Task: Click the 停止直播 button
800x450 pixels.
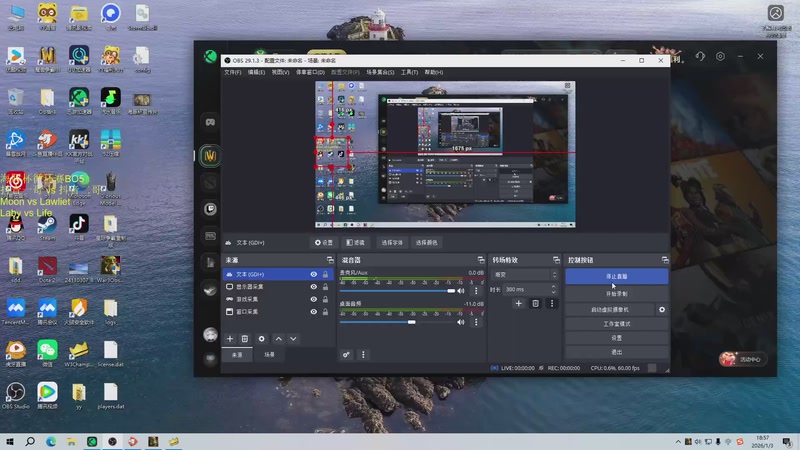Action: click(615, 275)
